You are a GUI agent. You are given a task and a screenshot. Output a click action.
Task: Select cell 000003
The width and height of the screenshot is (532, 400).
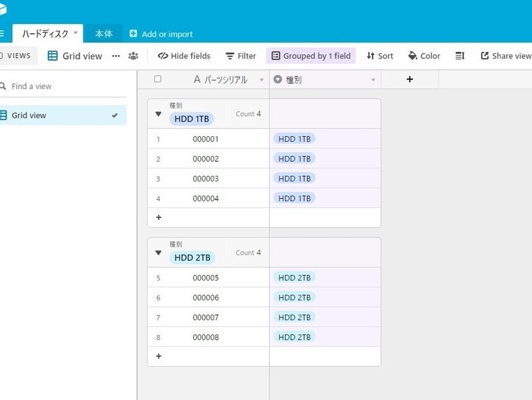coord(205,179)
